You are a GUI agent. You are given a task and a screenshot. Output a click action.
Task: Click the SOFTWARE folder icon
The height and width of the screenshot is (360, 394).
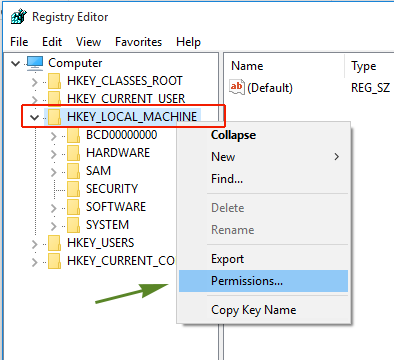(73, 207)
